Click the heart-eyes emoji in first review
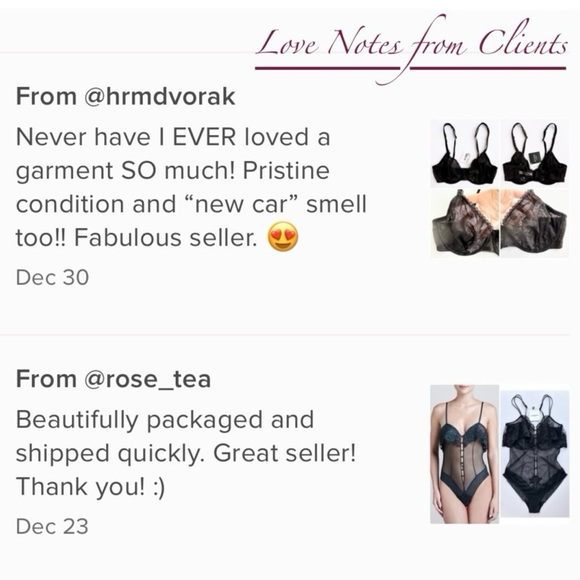 pos(283,237)
